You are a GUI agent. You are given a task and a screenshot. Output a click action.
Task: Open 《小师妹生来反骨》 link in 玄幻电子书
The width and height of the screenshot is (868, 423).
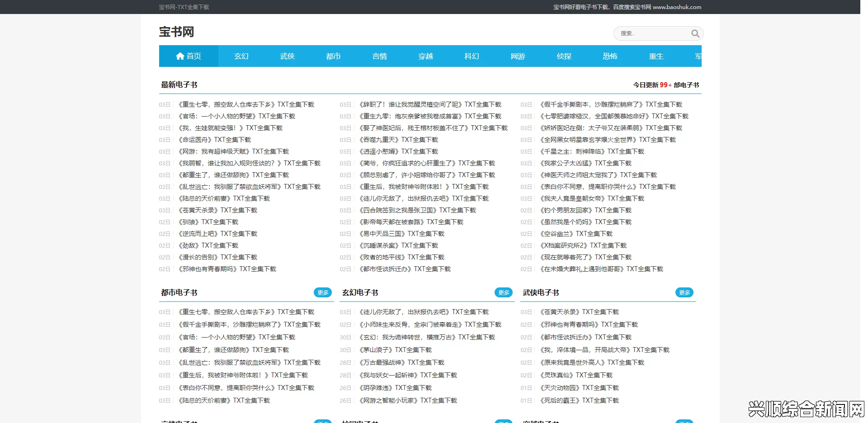tap(429, 324)
